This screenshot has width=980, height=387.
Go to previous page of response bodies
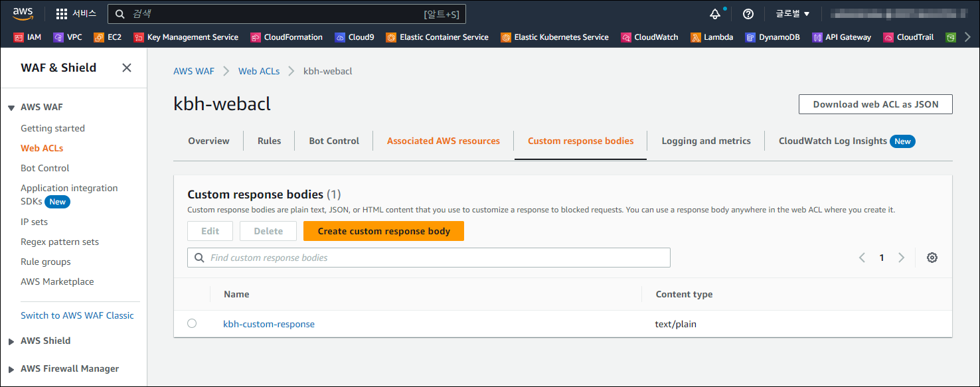862,258
